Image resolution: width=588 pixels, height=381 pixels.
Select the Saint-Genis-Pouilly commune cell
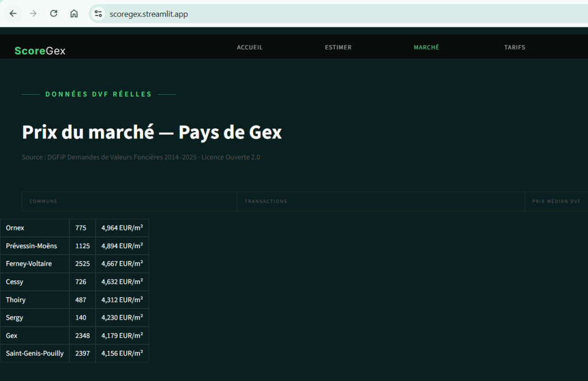click(35, 353)
